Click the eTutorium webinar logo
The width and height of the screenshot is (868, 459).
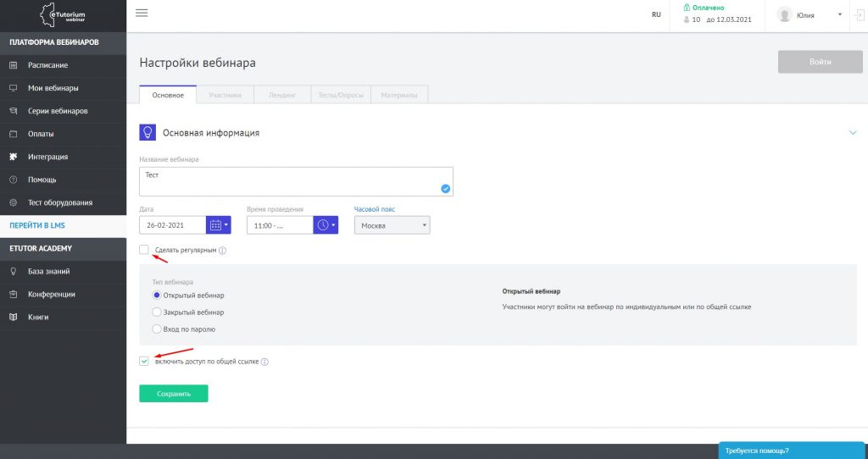pyautogui.click(x=63, y=15)
